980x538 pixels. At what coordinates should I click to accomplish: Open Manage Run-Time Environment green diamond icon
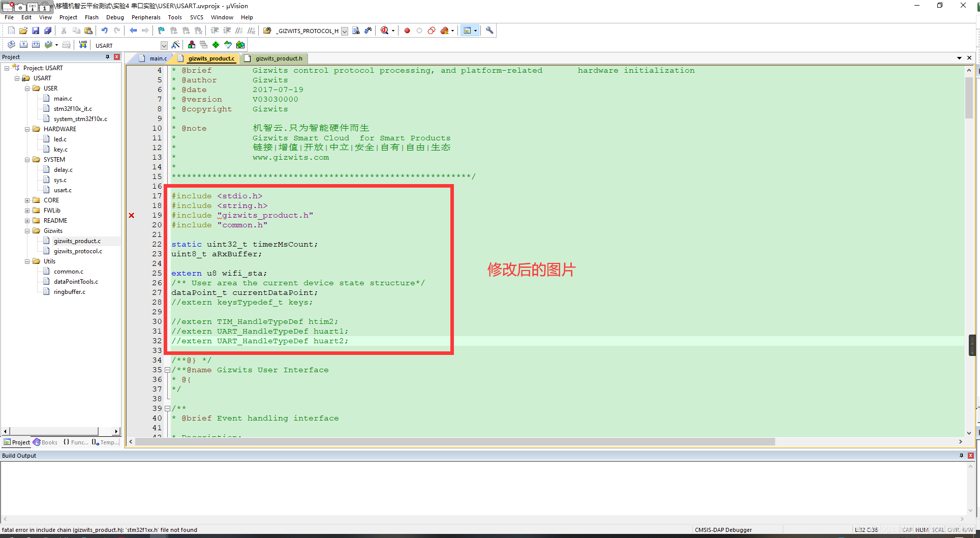click(x=216, y=45)
